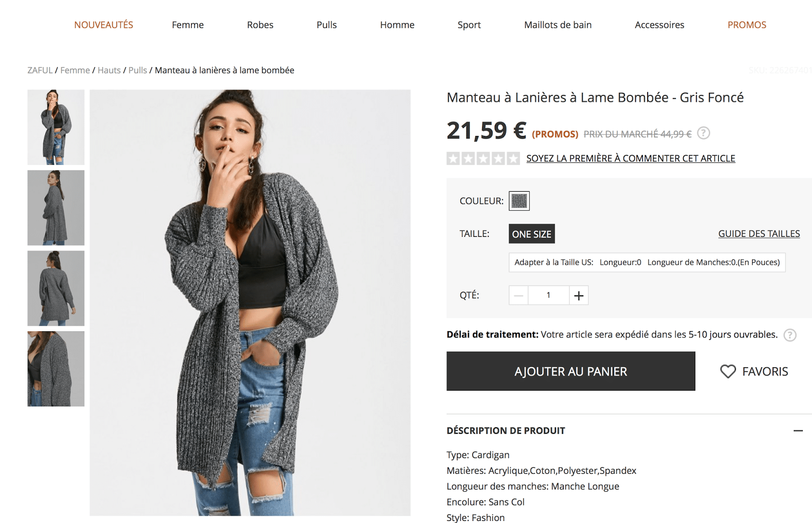Viewport: 812px width, 523px height.
Task: Open the Guide des Tailles link
Action: [x=759, y=234]
